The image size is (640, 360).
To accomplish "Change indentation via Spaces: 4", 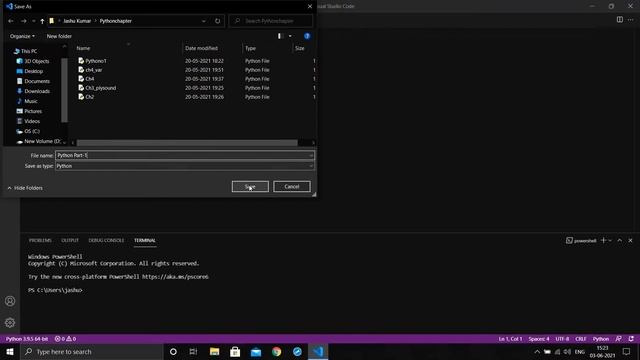I will point(539,339).
